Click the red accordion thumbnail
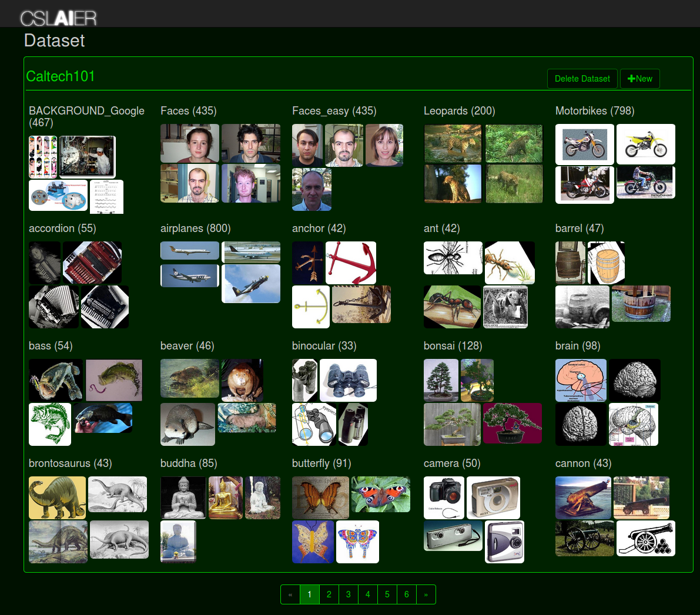The width and height of the screenshot is (700, 615). [92, 263]
